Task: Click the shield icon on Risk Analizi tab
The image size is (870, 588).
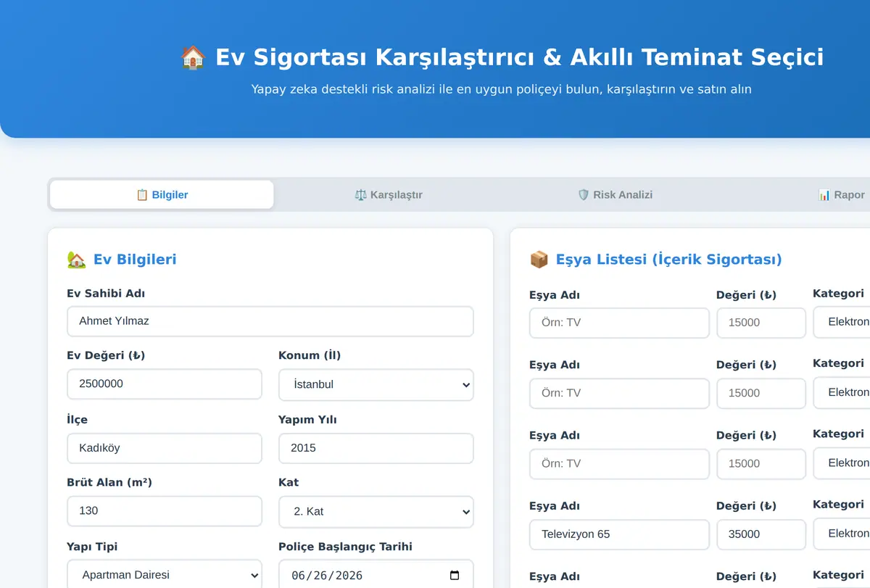Action: point(583,194)
